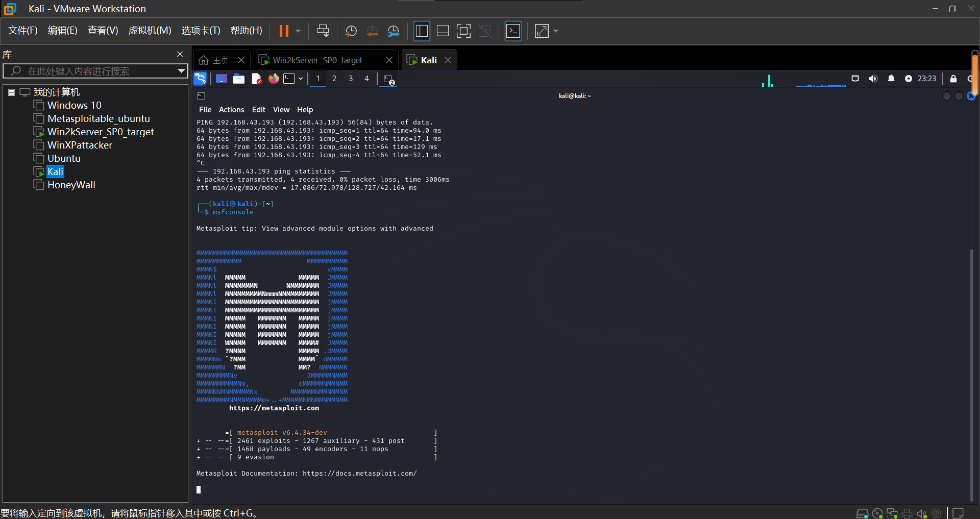Open the dropdown beside the pause button
The width and height of the screenshot is (980, 519).
(298, 31)
